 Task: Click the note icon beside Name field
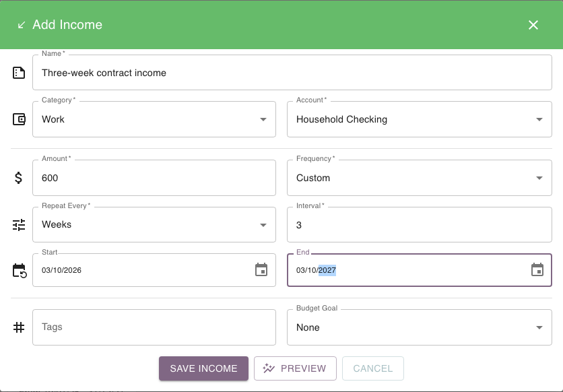[19, 73]
